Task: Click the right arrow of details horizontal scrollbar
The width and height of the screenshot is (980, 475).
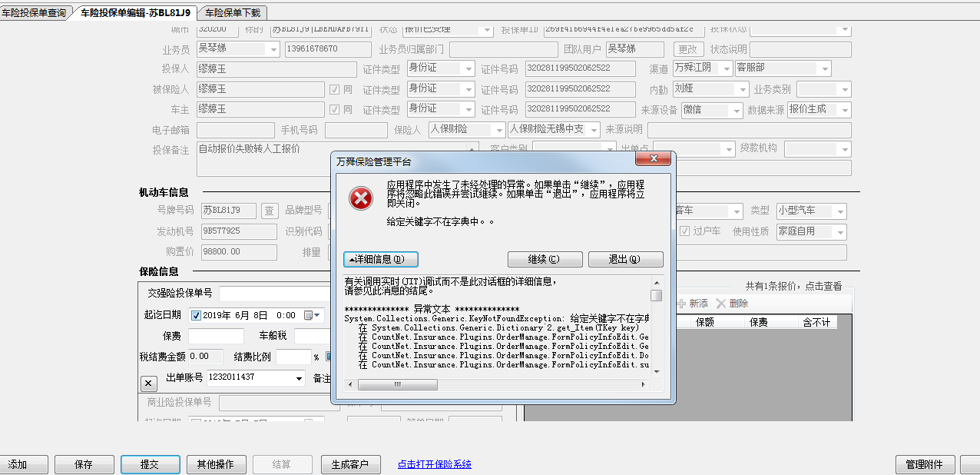Action: pos(644,384)
